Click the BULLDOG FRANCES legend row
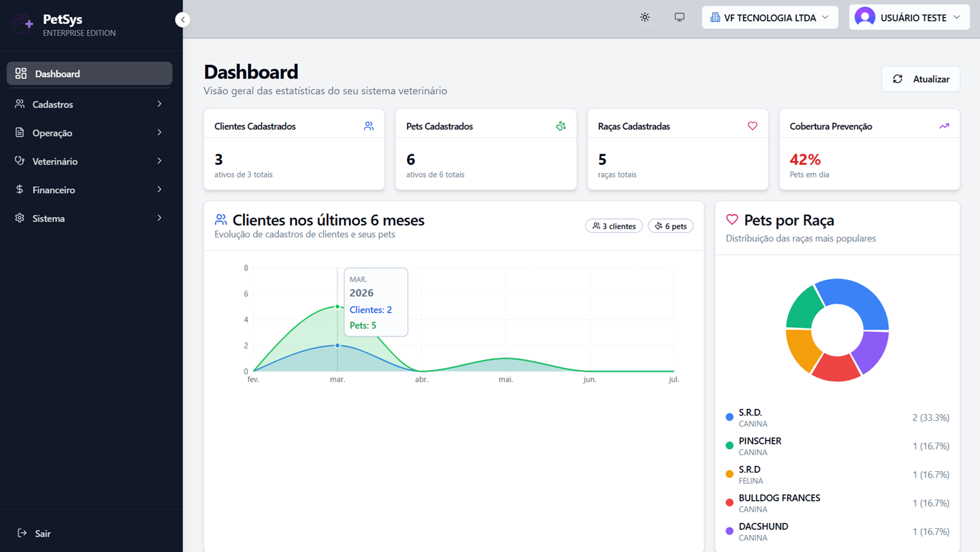 pyautogui.click(x=838, y=503)
